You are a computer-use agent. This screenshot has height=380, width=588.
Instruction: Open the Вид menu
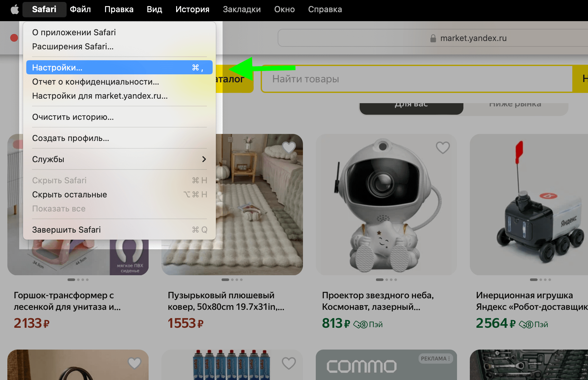(x=154, y=9)
